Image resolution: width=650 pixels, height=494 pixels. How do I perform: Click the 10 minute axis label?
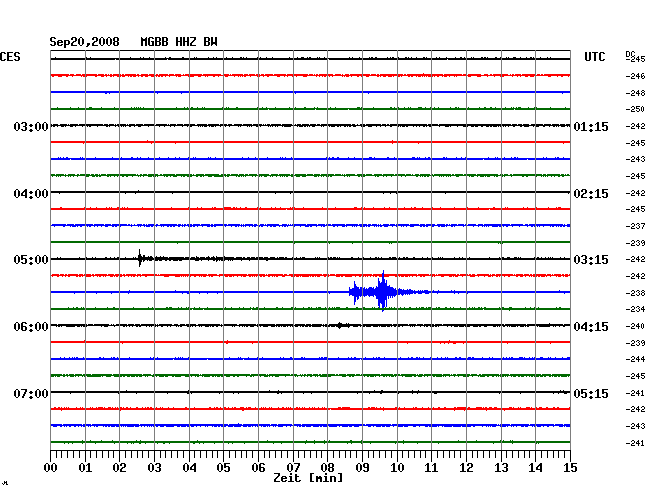[397, 468]
